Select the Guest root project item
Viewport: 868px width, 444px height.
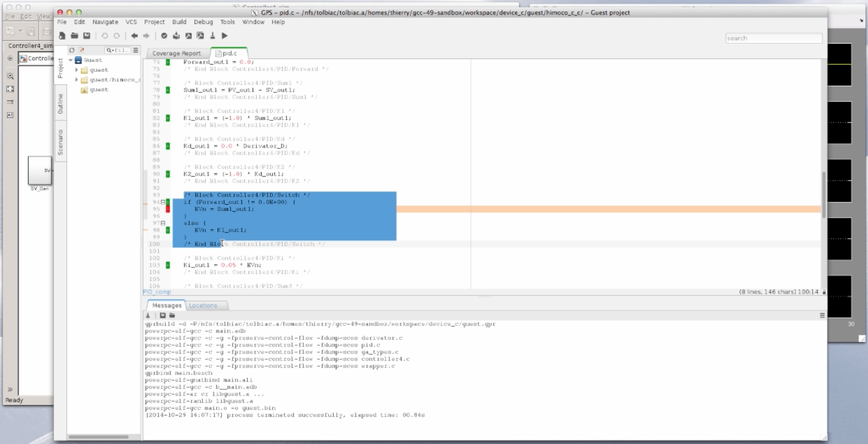point(93,60)
